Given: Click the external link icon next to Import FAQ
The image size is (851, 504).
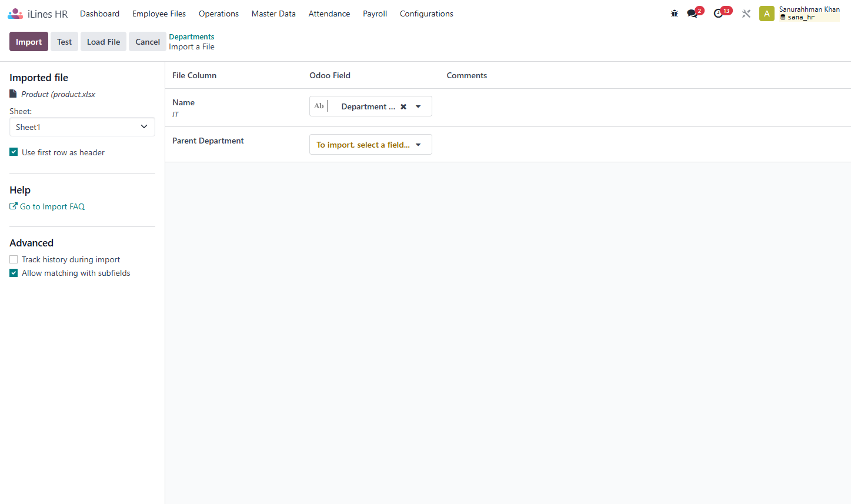Looking at the screenshot, I should (14, 206).
